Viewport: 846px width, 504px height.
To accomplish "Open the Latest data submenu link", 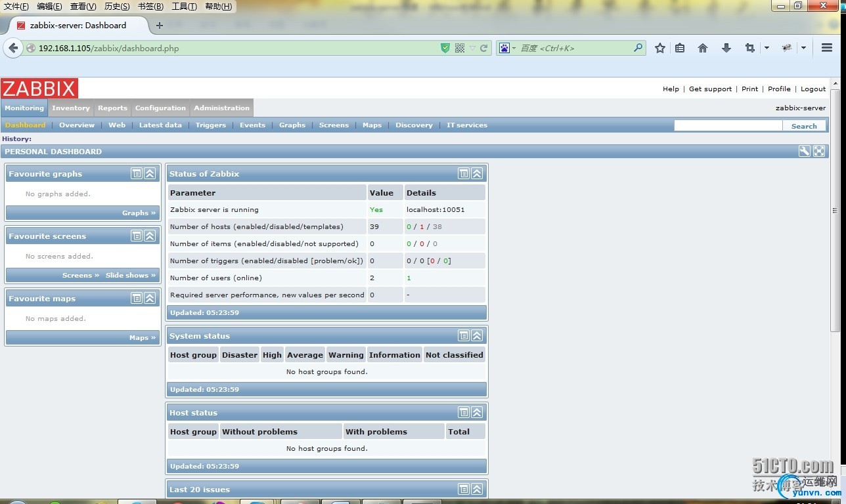I will pyautogui.click(x=160, y=125).
